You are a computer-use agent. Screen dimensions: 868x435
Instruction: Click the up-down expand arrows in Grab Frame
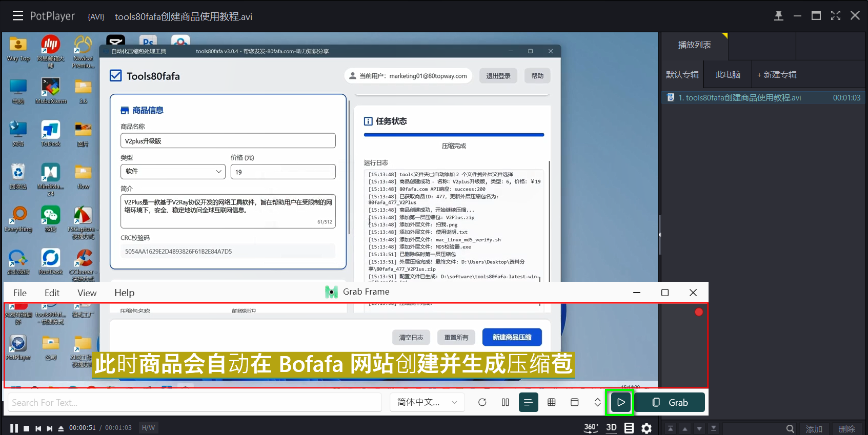tap(597, 402)
